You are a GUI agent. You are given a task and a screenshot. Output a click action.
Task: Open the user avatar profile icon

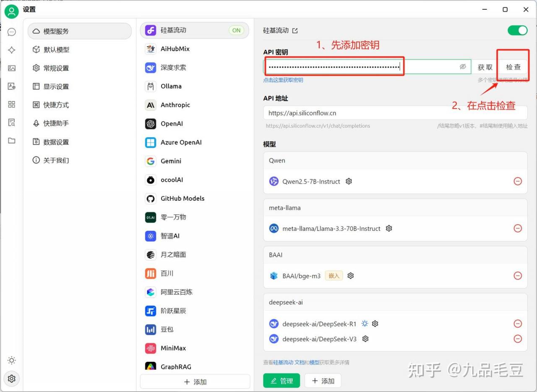11,11
